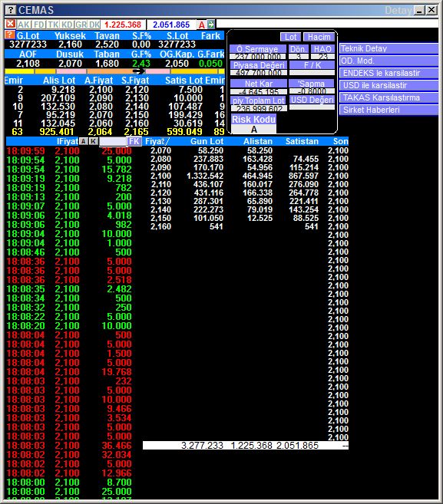Click the input field beside FK

coord(113,141)
